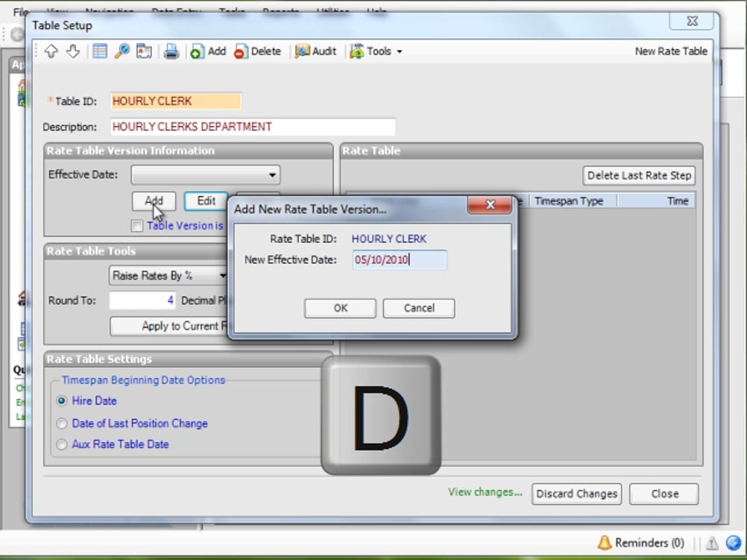747x560 pixels.
Task: Click the warning triangle status icon
Action: tap(712, 543)
